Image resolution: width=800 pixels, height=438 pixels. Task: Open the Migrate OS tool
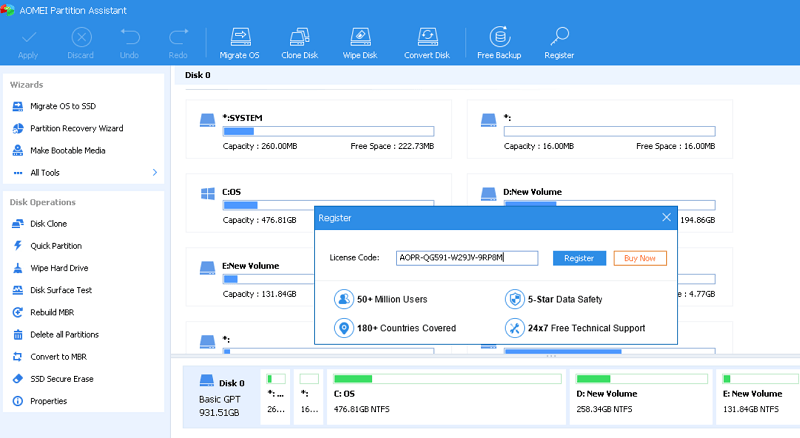[239, 44]
